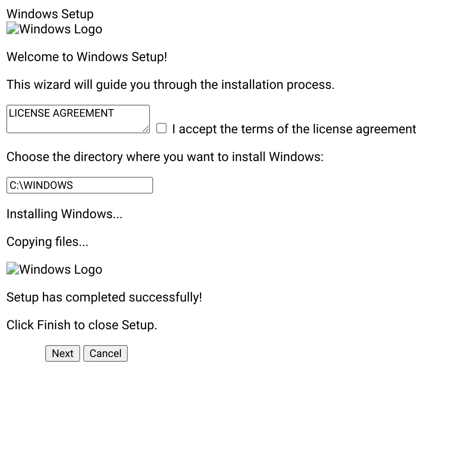This screenshot has height=476, width=476.
Task: Click the 'Windows Setup' title text
Action: click(x=50, y=14)
